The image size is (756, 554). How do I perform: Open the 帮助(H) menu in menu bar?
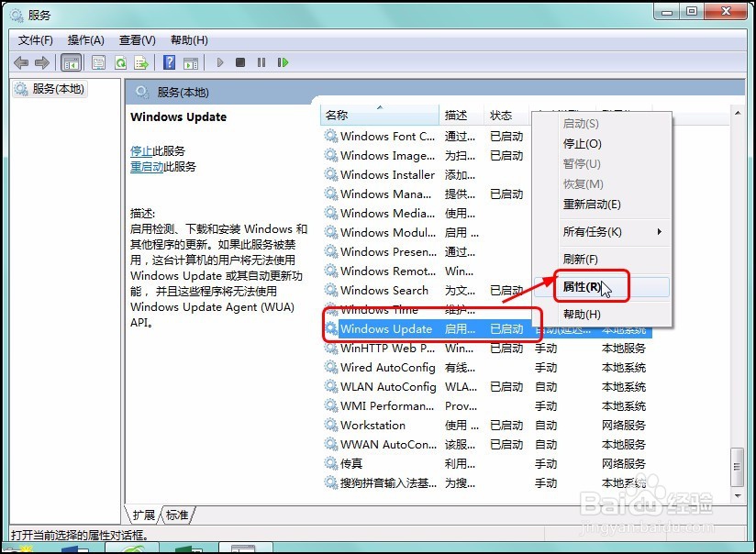click(189, 40)
